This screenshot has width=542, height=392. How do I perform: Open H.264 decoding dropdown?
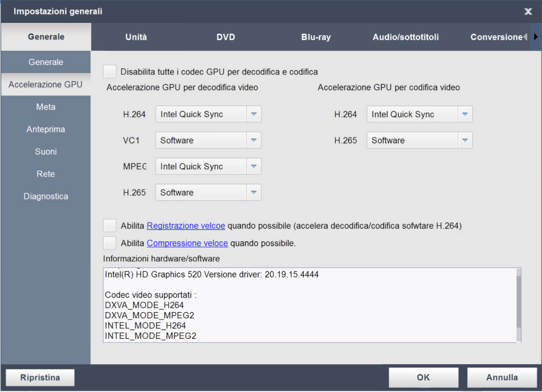(253, 115)
